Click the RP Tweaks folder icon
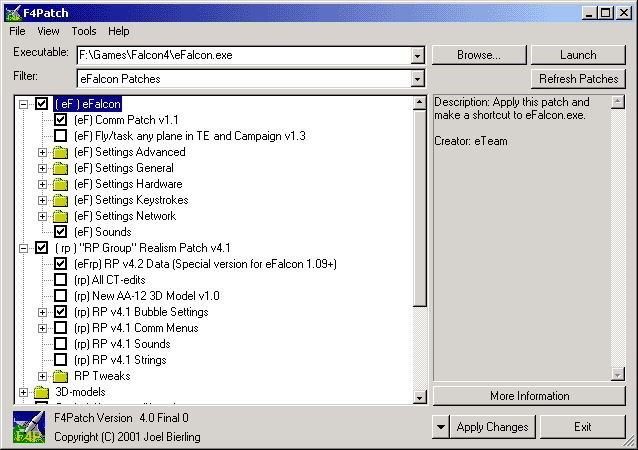638x450 pixels. (x=61, y=376)
